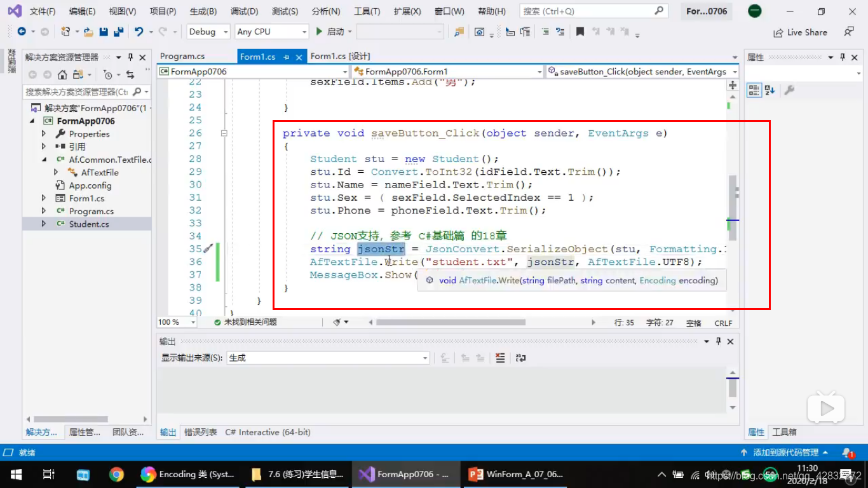Open the 工具(T) tools menu

tap(367, 11)
